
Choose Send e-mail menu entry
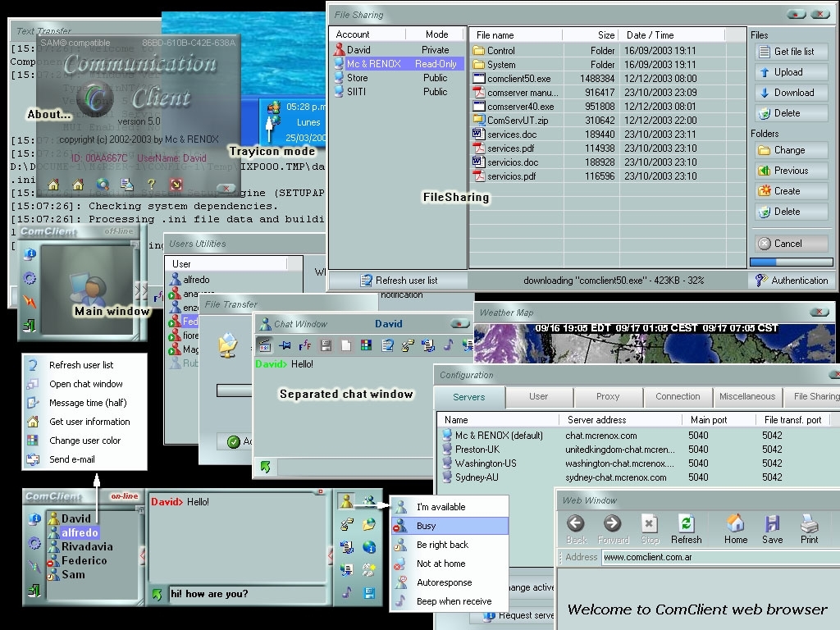[84, 459]
